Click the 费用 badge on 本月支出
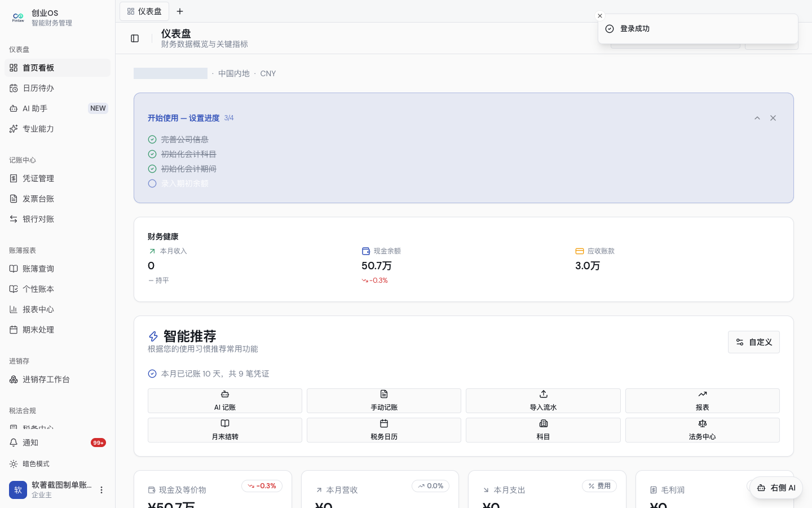Image resolution: width=812 pixels, height=508 pixels. point(599,486)
